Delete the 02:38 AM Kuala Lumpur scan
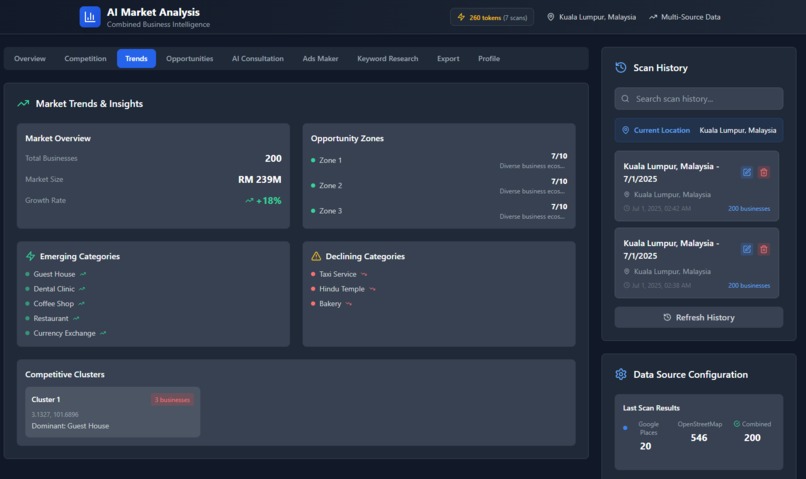Viewport: 806px width, 479px height. (764, 249)
